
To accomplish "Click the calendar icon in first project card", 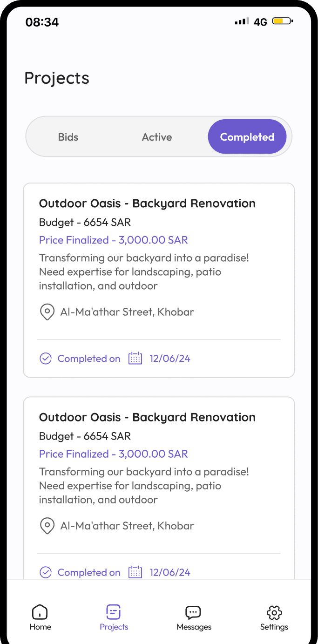I will (x=135, y=359).
